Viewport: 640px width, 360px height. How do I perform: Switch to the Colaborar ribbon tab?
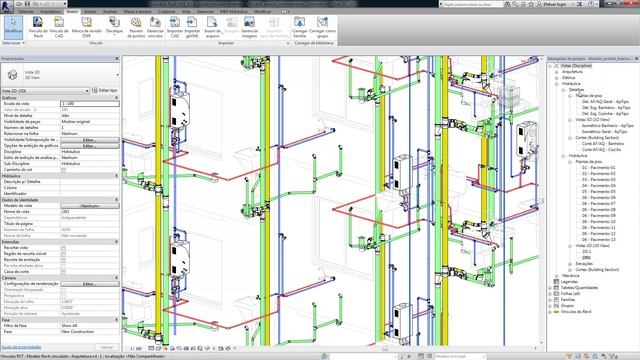click(x=167, y=11)
